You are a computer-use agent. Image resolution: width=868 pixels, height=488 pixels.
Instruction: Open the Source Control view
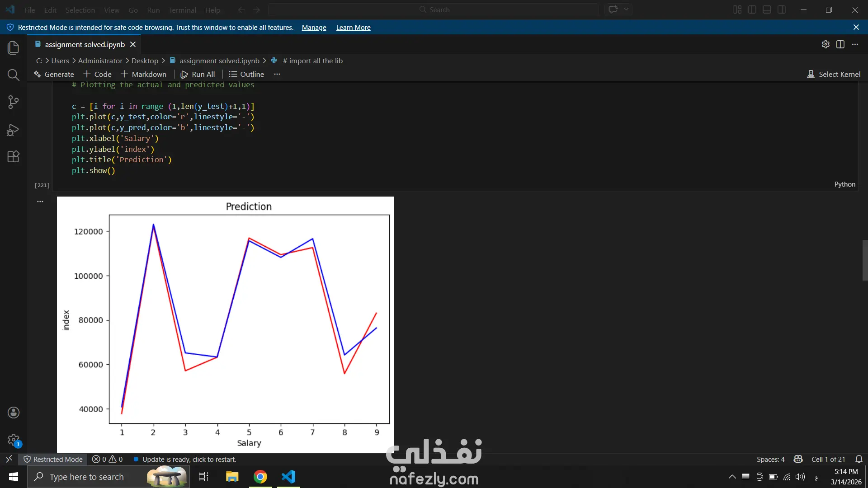(x=14, y=102)
